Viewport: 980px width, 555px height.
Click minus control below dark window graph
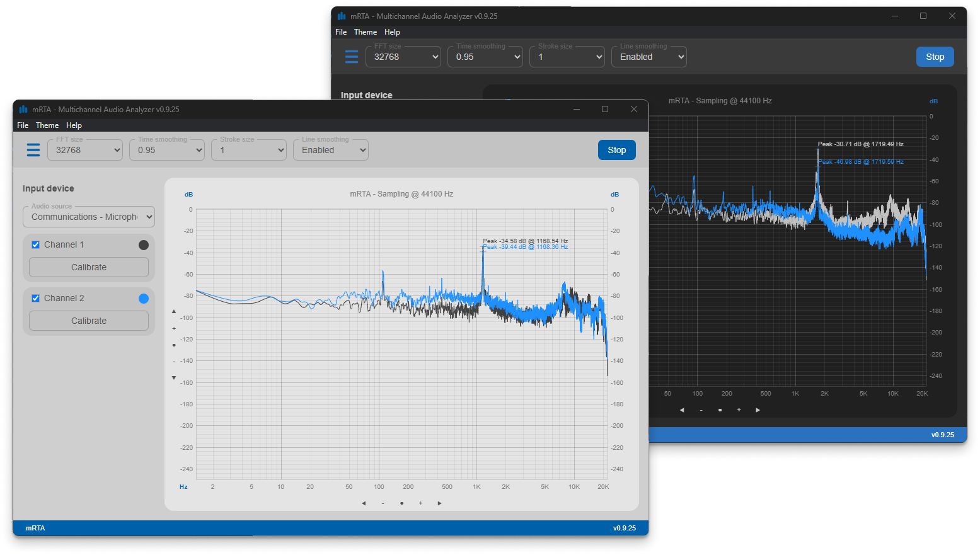click(x=701, y=410)
